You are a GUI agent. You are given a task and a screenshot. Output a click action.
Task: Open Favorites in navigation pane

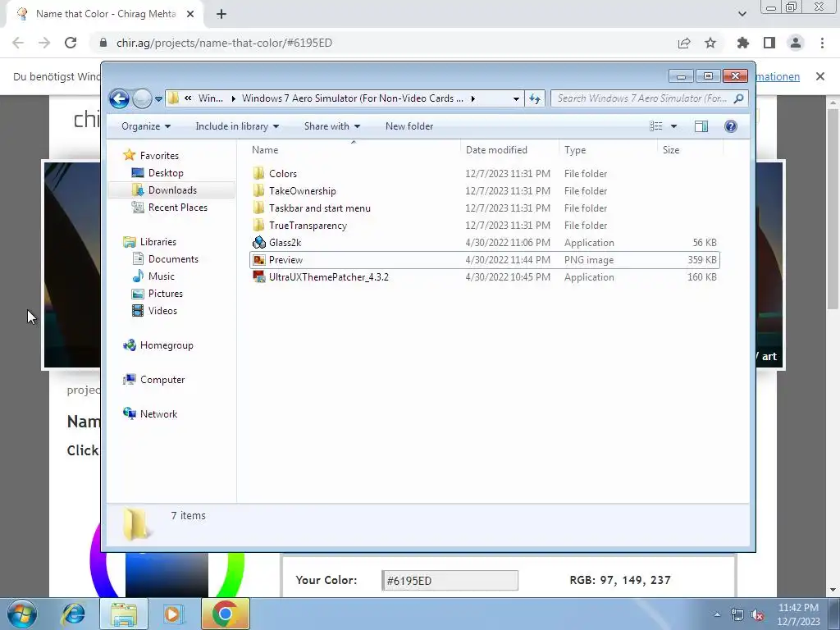[x=159, y=156]
